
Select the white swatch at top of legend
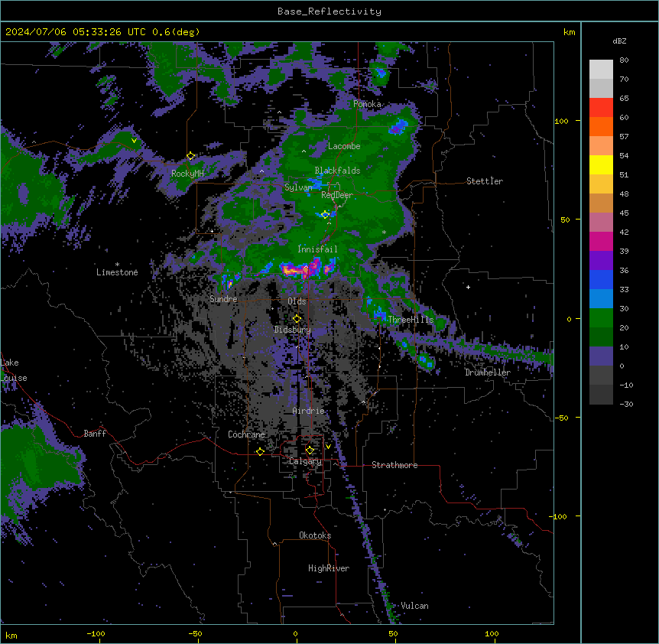pyautogui.click(x=601, y=69)
